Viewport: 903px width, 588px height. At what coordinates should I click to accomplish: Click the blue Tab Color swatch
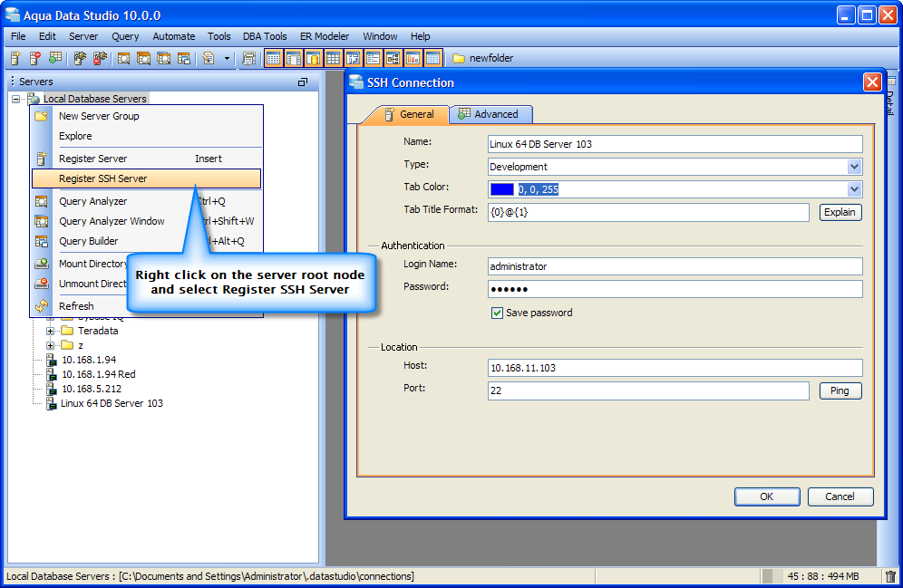tap(501, 189)
